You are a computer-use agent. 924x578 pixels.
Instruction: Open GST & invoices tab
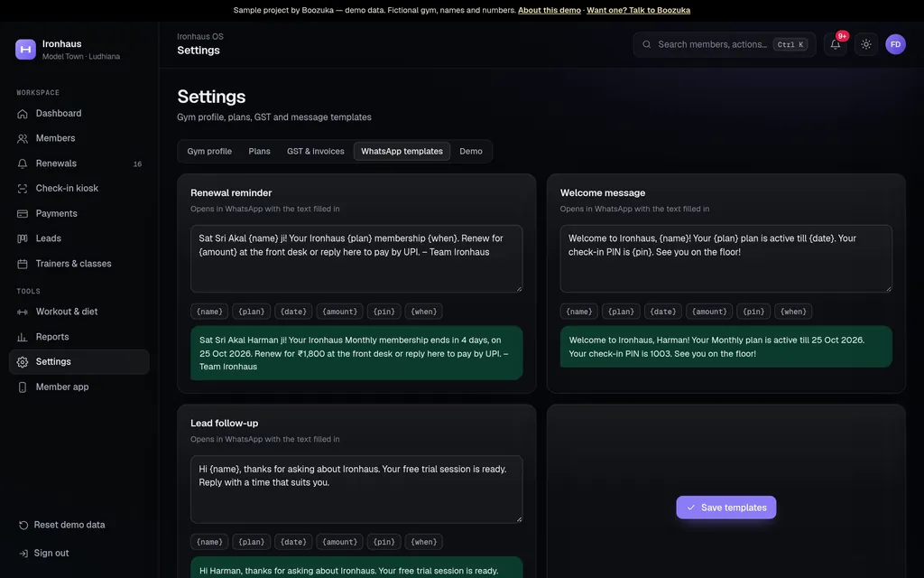pos(315,151)
